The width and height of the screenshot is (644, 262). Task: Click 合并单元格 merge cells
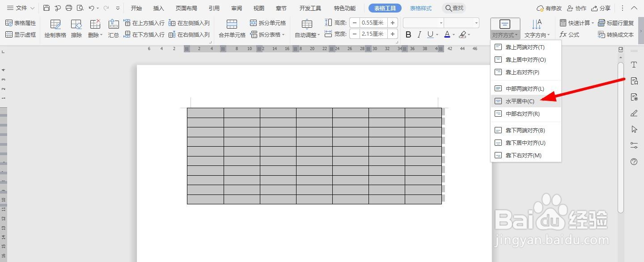click(x=232, y=29)
